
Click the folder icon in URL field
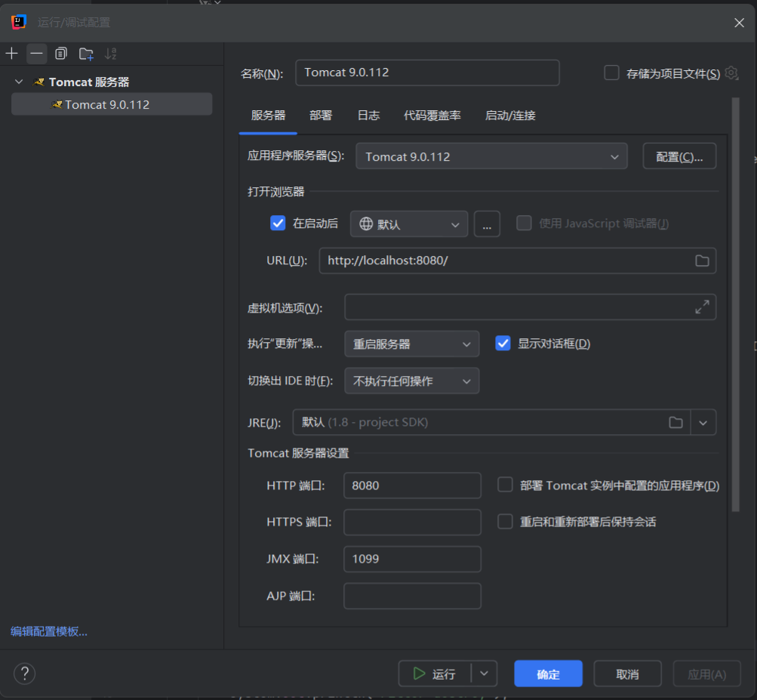coord(702,261)
